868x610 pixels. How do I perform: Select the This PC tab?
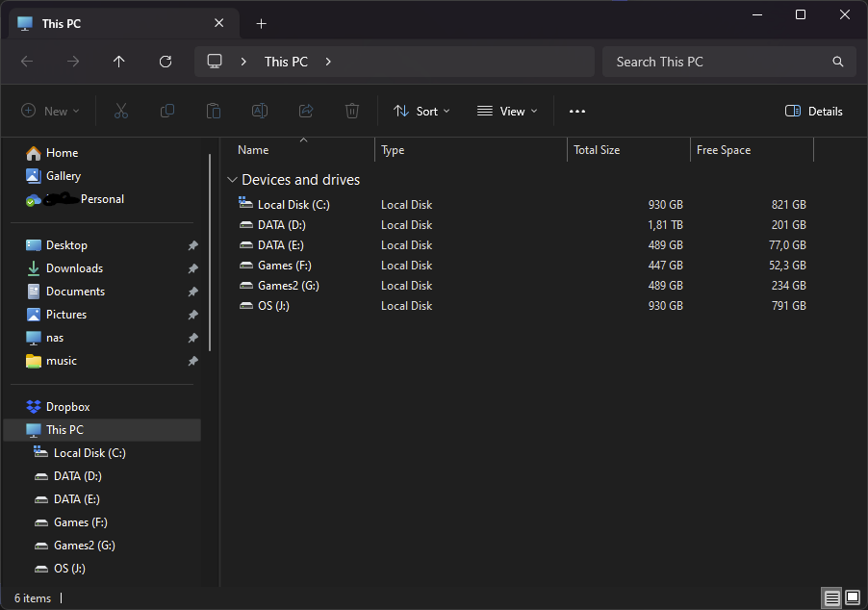[124, 23]
